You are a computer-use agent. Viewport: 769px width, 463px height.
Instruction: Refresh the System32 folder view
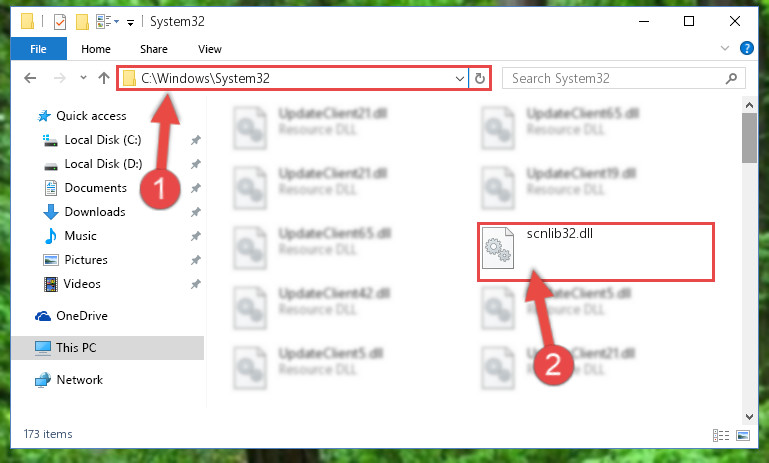[x=480, y=78]
